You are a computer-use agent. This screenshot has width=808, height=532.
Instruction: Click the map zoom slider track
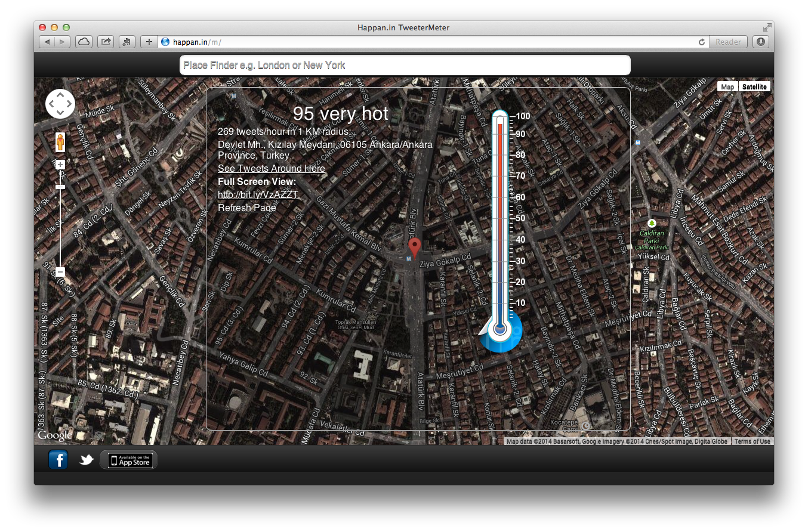[60, 227]
